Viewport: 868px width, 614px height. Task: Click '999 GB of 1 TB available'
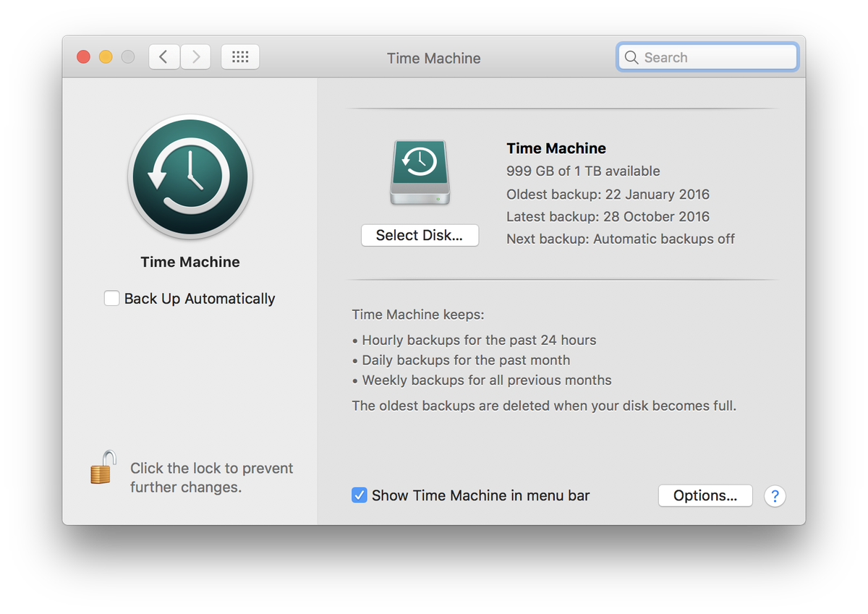point(583,171)
